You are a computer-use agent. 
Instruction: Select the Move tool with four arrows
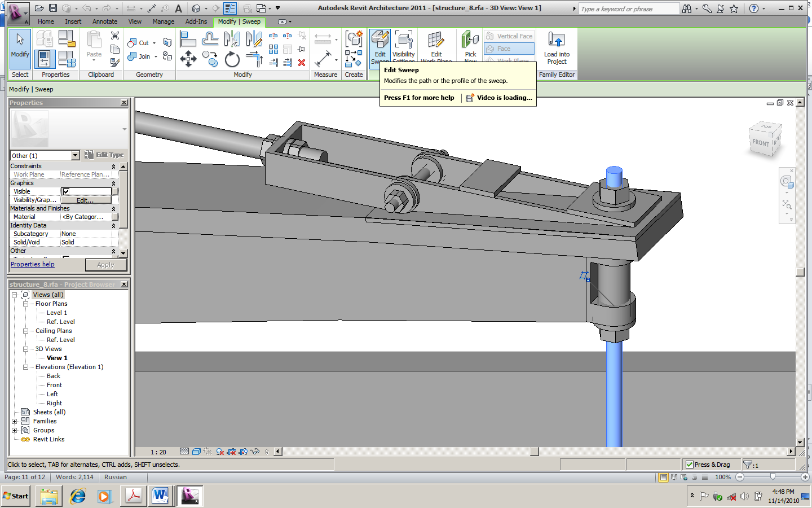click(188, 59)
